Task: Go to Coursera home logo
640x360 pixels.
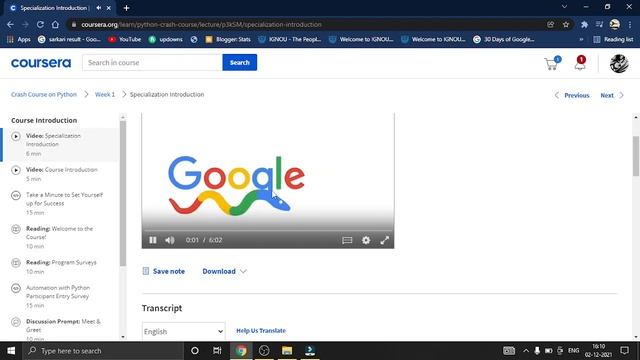Action: [41, 63]
